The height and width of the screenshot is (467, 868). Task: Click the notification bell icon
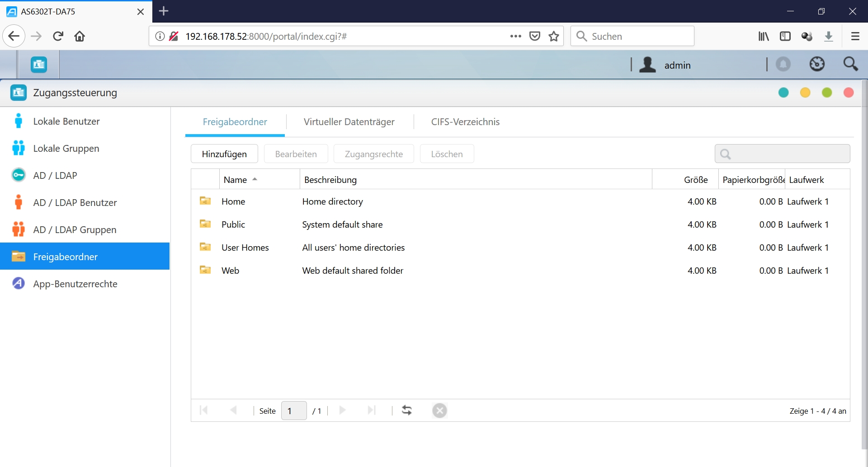783,65
